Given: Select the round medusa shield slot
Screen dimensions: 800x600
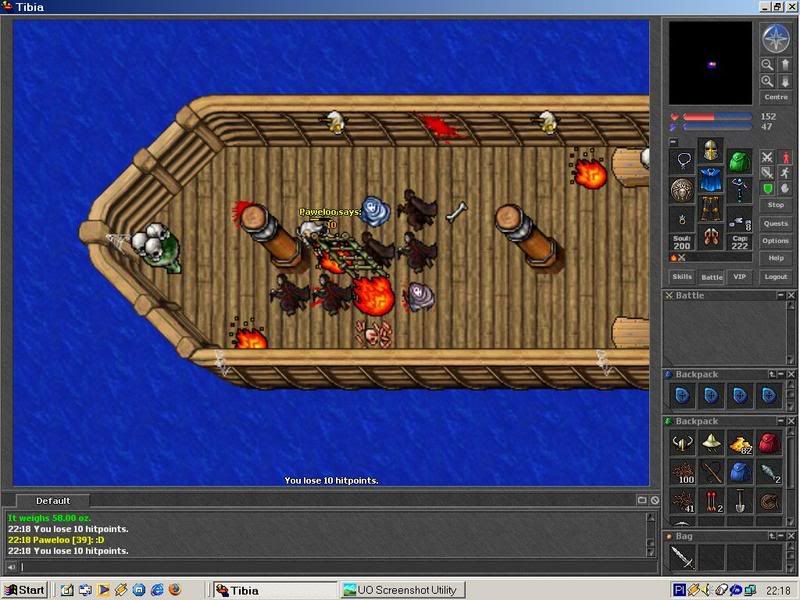Looking at the screenshot, I should coord(682,190).
